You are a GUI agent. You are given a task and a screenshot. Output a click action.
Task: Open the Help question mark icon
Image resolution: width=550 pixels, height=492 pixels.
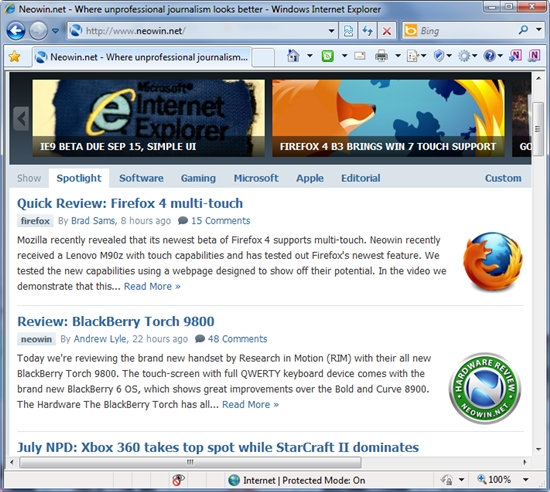[492, 56]
